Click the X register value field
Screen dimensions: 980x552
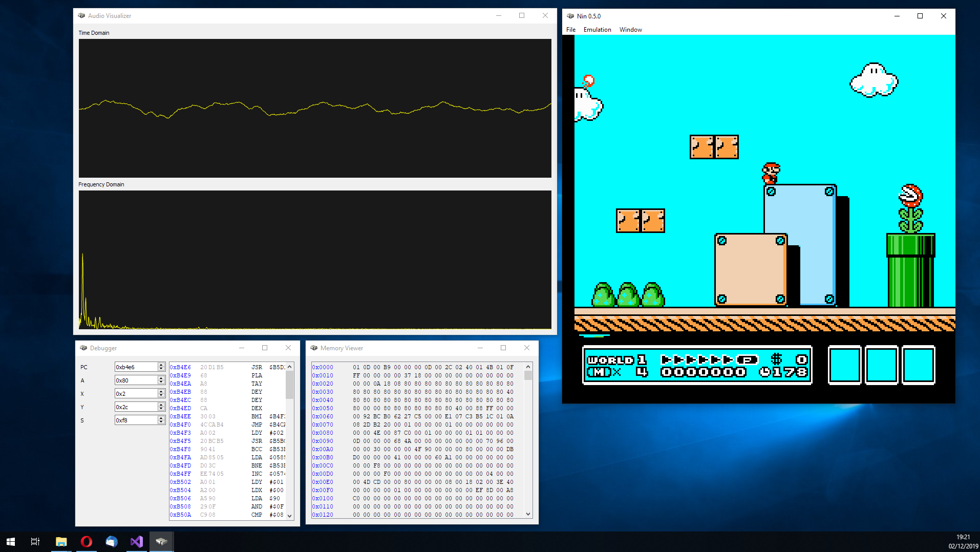[x=136, y=394]
